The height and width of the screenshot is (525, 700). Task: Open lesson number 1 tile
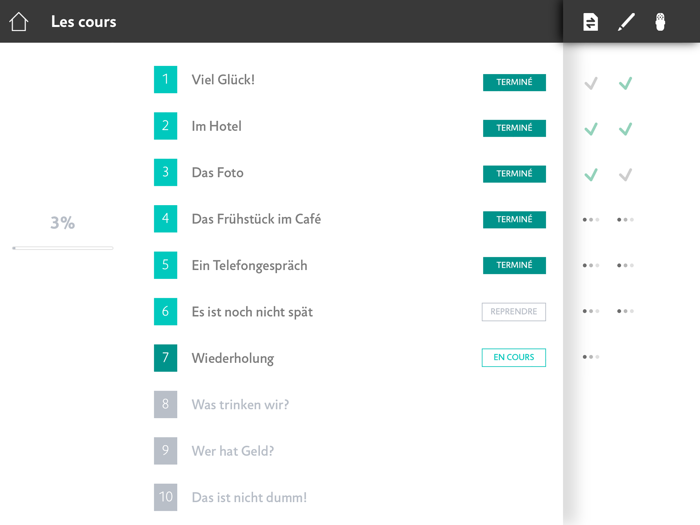[165, 80]
